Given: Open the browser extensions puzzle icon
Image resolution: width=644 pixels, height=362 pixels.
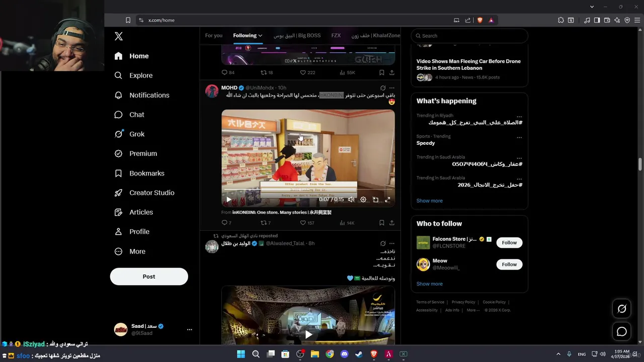Looking at the screenshot, I should pos(561,20).
